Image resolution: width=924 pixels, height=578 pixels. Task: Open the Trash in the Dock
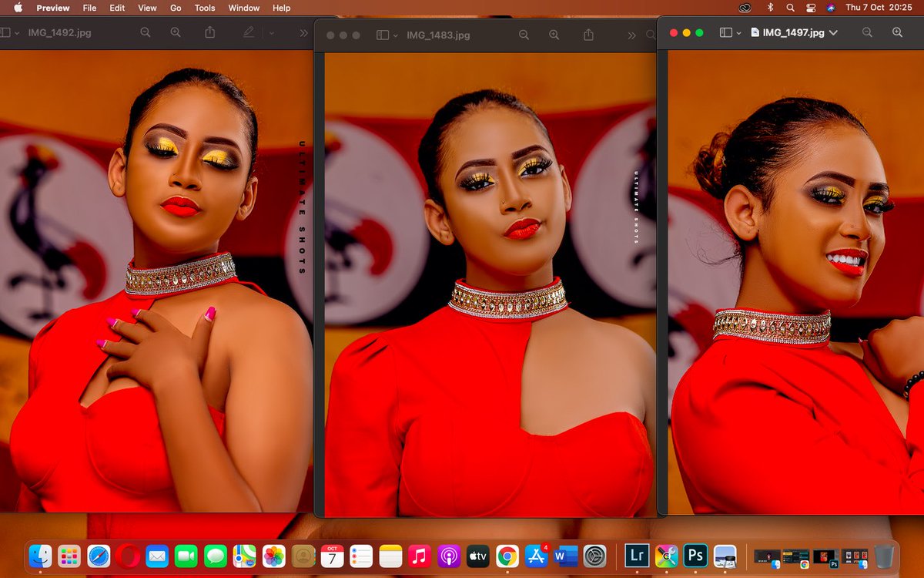885,556
